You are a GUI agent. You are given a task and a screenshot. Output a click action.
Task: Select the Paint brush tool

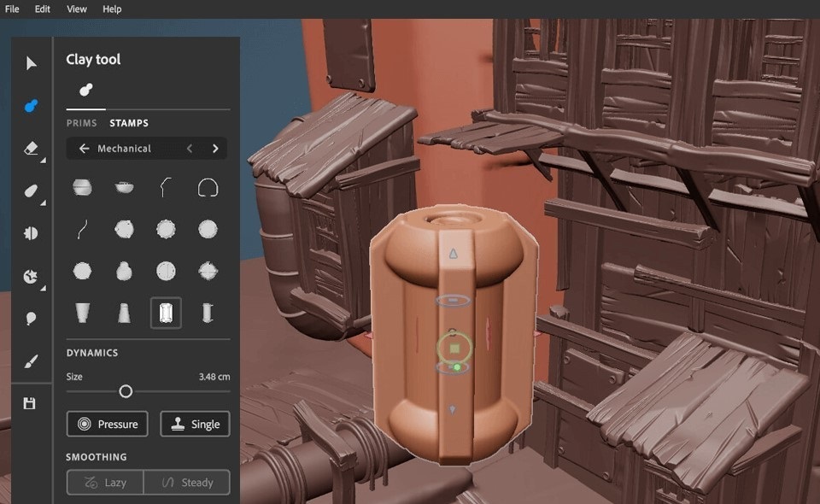32,361
